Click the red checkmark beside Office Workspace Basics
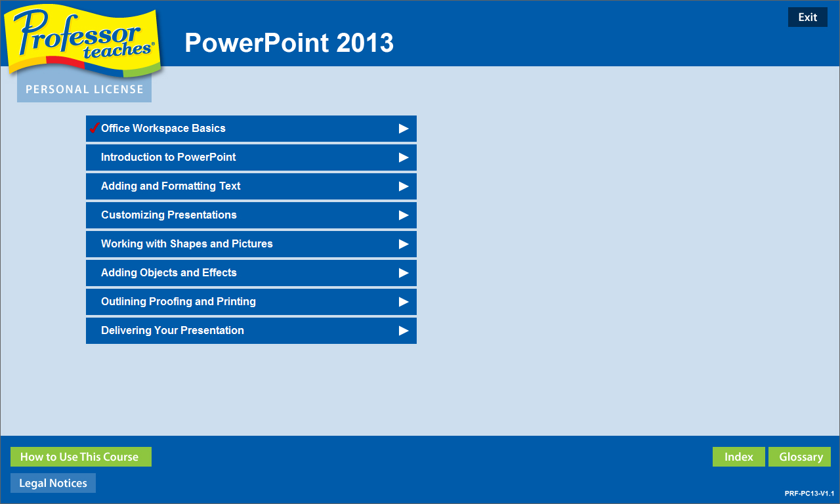840x504 pixels. (94, 127)
